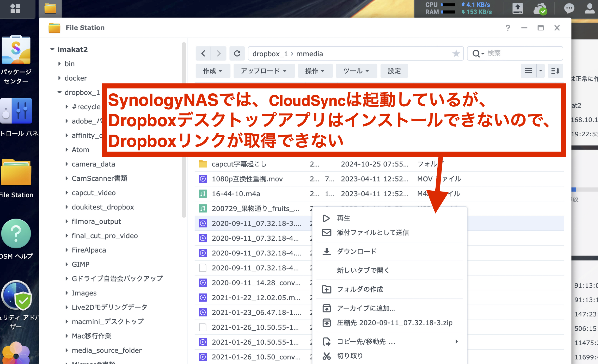Open the upload queue tray icon
The height and width of the screenshot is (364, 598).
point(517,9)
